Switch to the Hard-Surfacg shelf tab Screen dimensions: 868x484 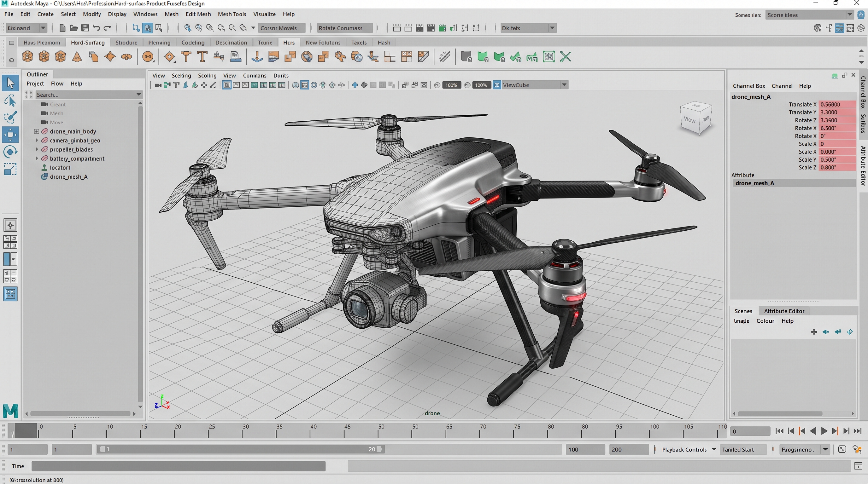(x=88, y=43)
